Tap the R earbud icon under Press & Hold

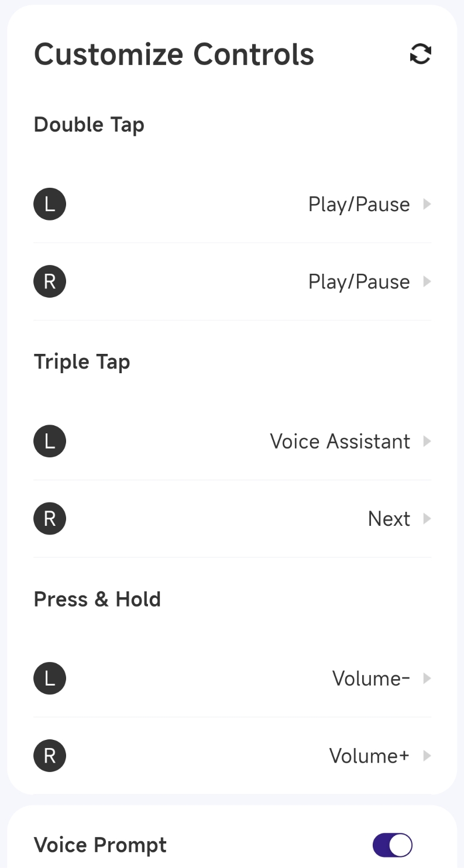point(50,755)
